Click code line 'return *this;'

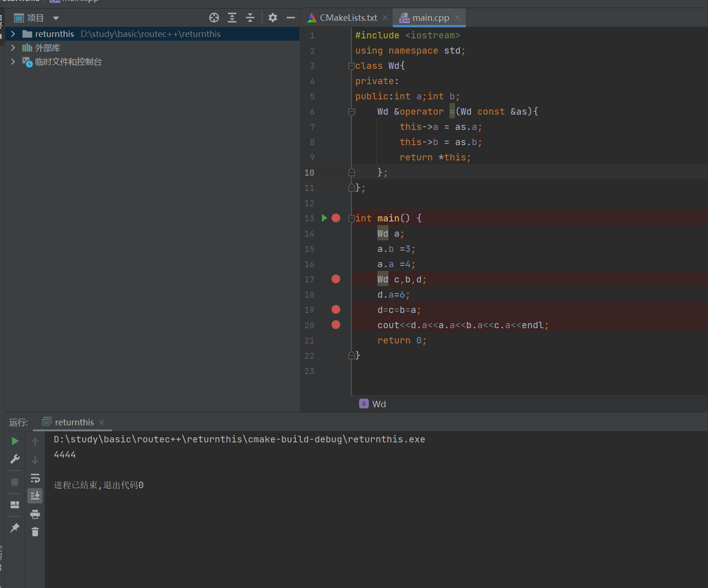tap(435, 157)
